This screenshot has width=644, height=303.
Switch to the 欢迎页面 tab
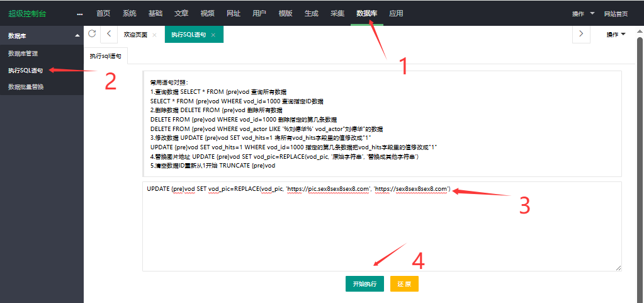[135, 35]
